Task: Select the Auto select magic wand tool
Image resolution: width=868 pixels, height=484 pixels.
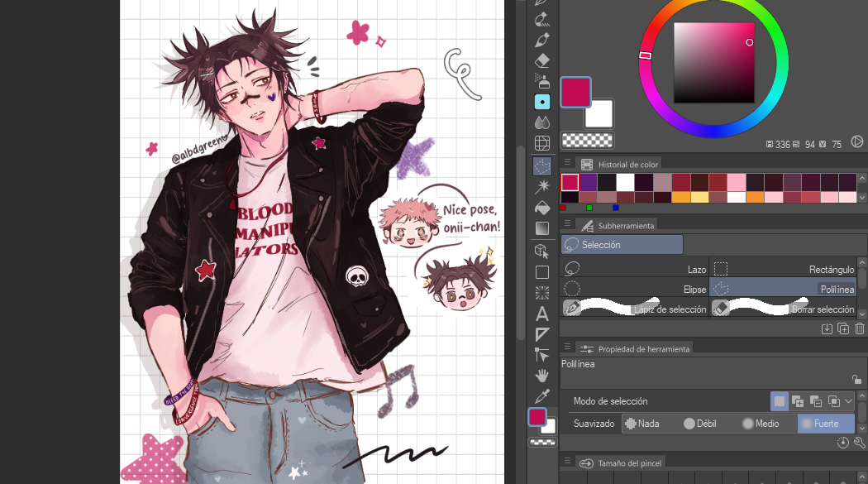Action: pos(542,187)
